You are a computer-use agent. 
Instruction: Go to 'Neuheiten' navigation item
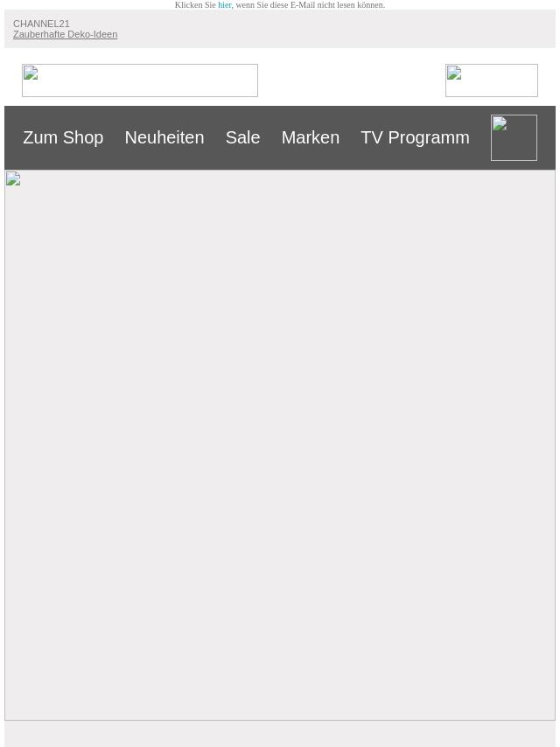tap(164, 137)
